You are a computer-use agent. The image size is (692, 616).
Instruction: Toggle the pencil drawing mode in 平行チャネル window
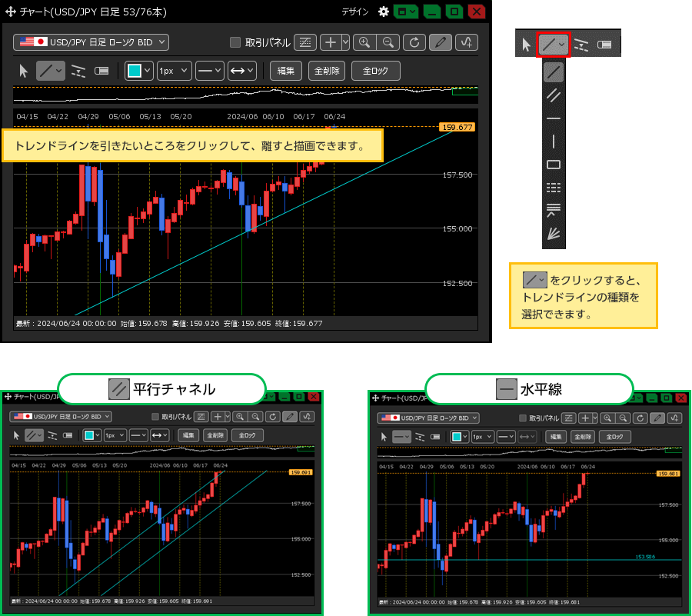[x=290, y=417]
